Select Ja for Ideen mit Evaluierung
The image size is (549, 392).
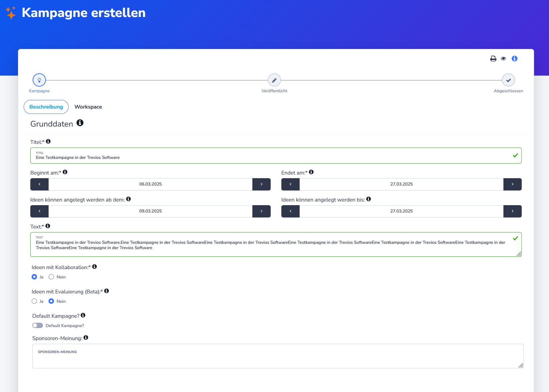point(34,301)
